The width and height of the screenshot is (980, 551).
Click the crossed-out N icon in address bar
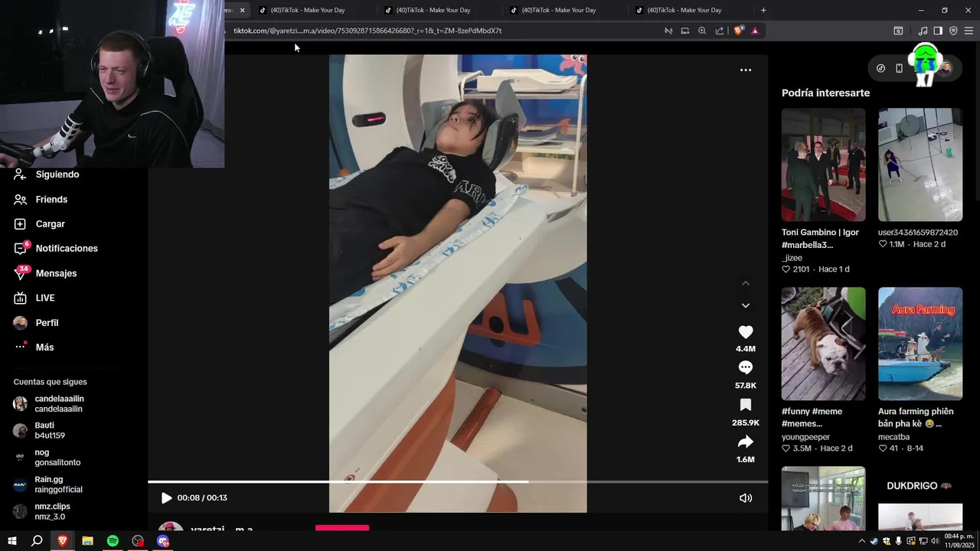pyautogui.click(x=668, y=31)
